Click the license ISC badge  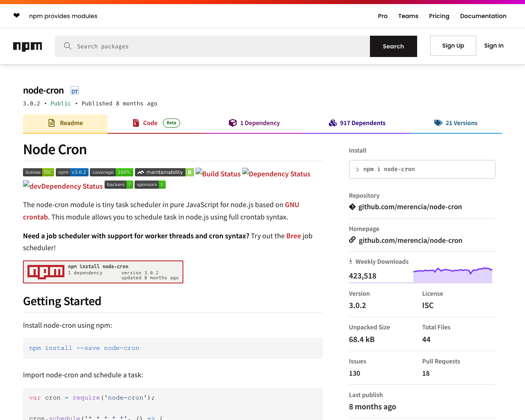coord(39,172)
